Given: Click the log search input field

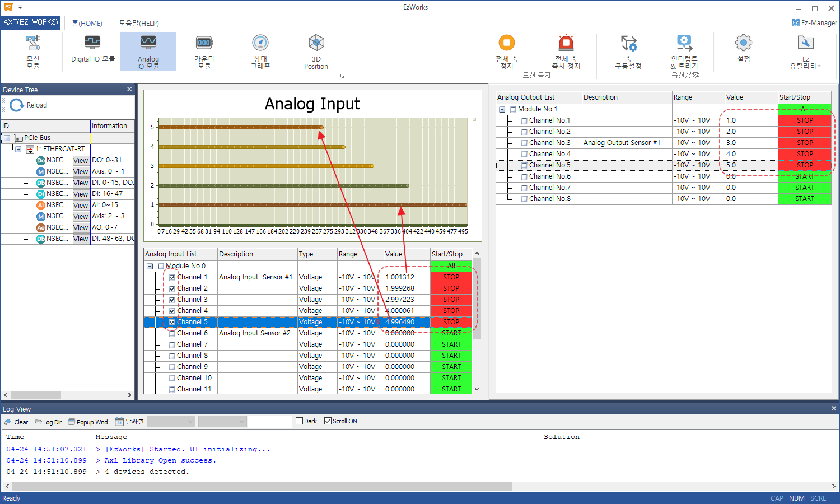Looking at the screenshot, I should pyautogui.click(x=270, y=422).
